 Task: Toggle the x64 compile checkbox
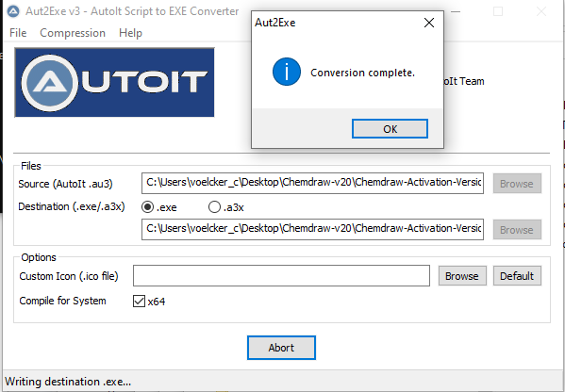point(139,301)
